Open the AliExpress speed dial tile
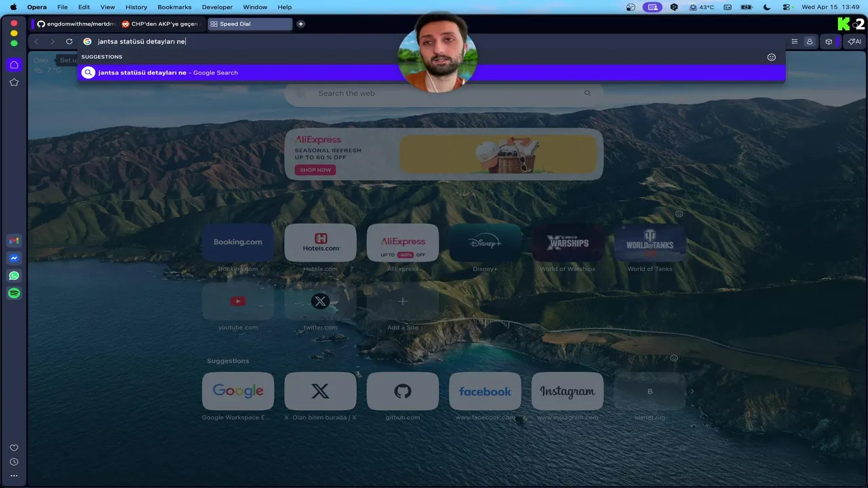This screenshot has width=868, height=488. (403, 243)
